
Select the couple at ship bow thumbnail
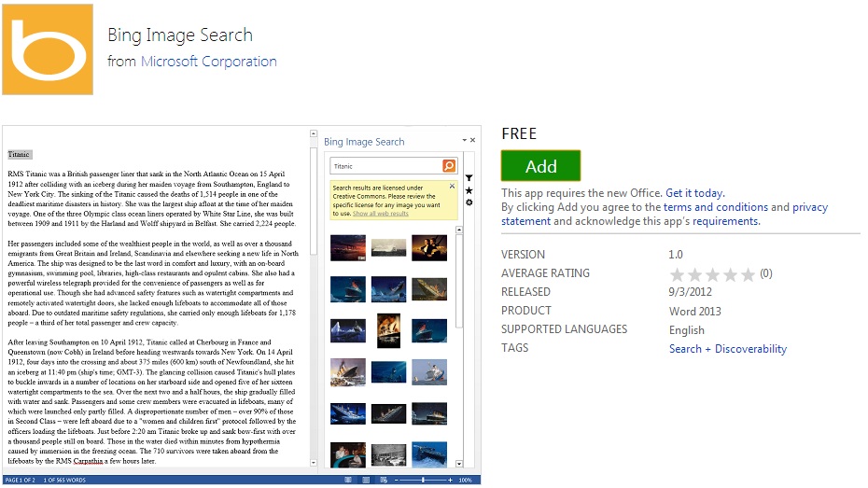[x=429, y=247]
